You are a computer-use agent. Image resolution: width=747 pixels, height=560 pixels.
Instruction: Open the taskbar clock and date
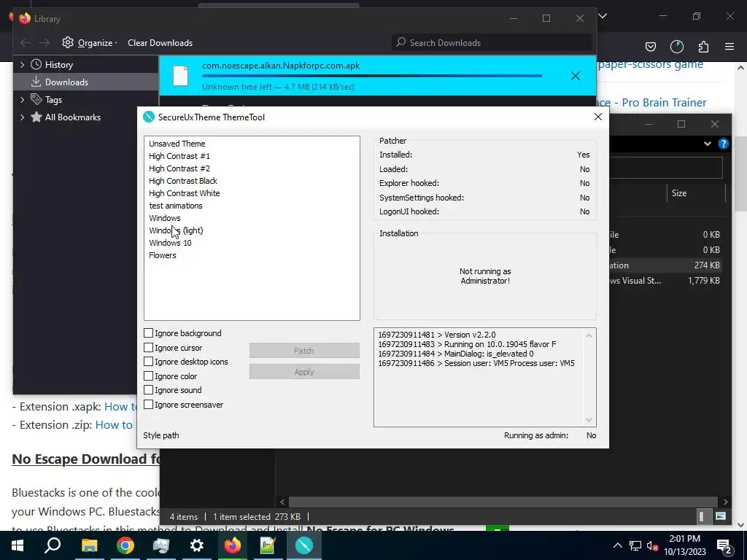(685, 545)
